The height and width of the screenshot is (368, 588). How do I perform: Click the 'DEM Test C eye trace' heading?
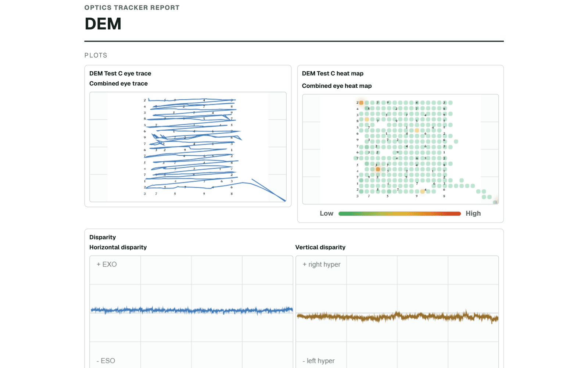(x=120, y=74)
